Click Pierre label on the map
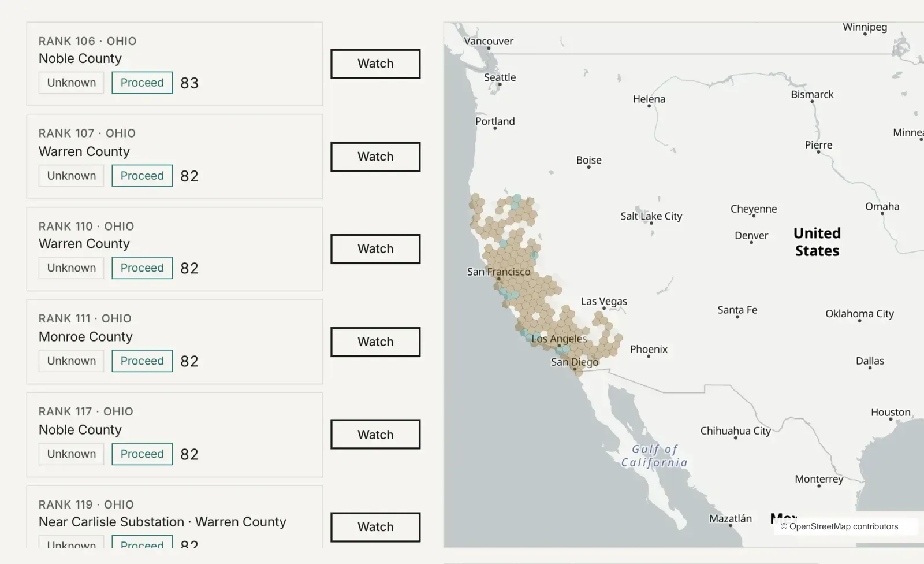924x564 pixels. 819,145
